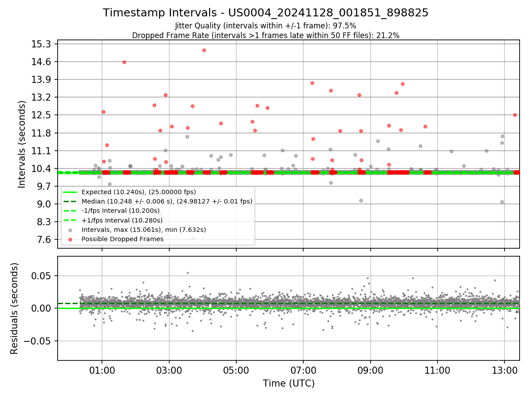Click the 05:00 time tick label
The width and height of the screenshot is (532, 399).
pos(236,370)
